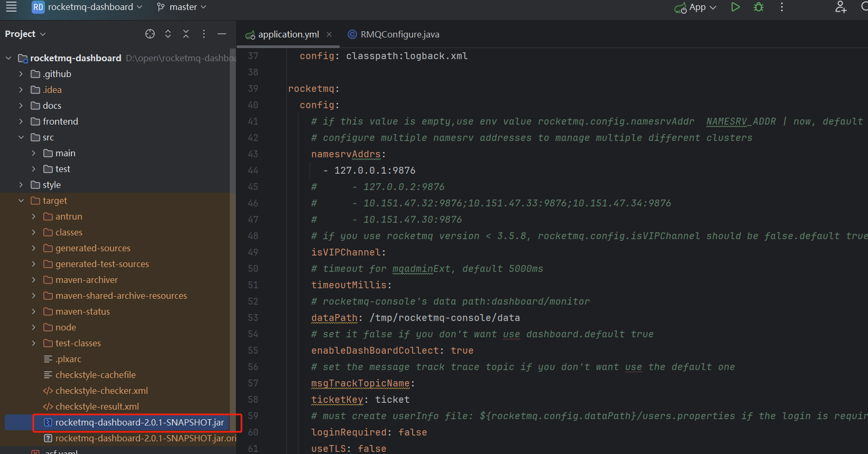The image size is (868, 454).
Task: Click the isVIPChannel key
Action: (346, 252)
